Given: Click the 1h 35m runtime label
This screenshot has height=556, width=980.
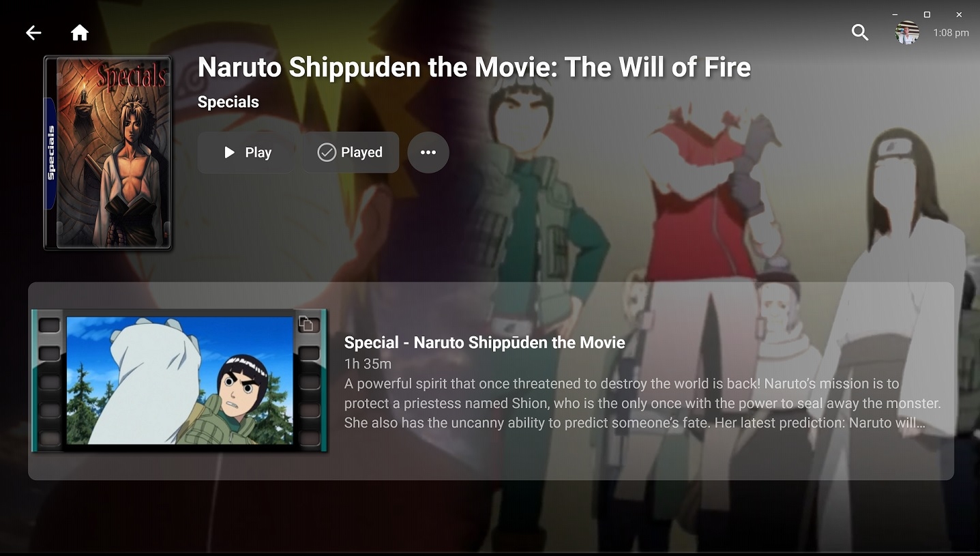Looking at the screenshot, I should coord(368,364).
